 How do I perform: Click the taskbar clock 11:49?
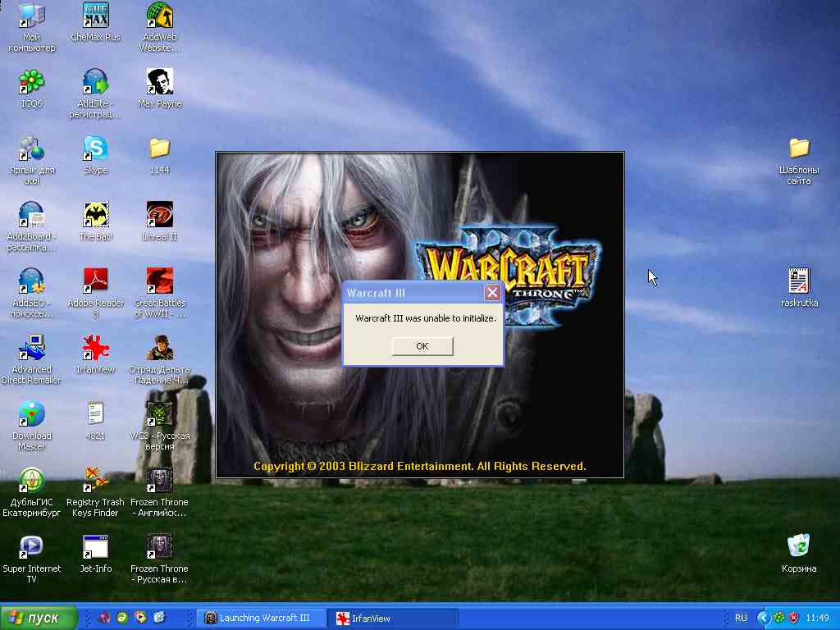tap(818, 618)
